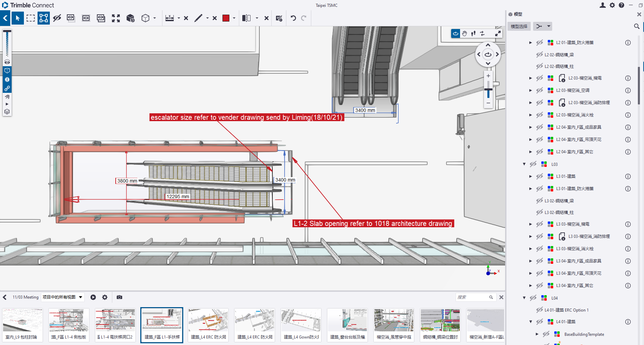Viewport: 644px width, 345px height.
Task: Click the red markup color swatch
Action: [226, 18]
